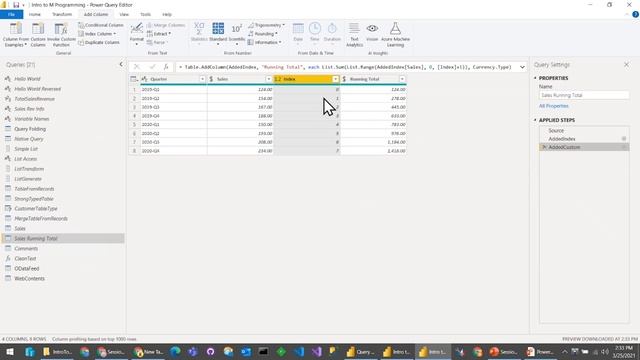Switch to the Transform tab

click(62, 14)
